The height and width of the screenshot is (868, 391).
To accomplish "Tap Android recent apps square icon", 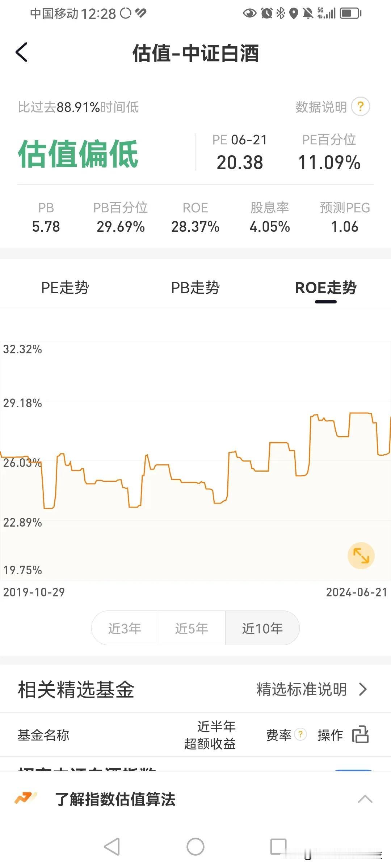I will (x=278, y=846).
